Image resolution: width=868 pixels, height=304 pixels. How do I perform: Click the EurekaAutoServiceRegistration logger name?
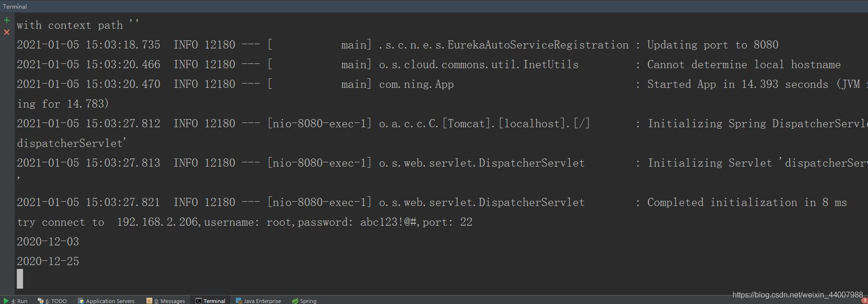point(503,45)
